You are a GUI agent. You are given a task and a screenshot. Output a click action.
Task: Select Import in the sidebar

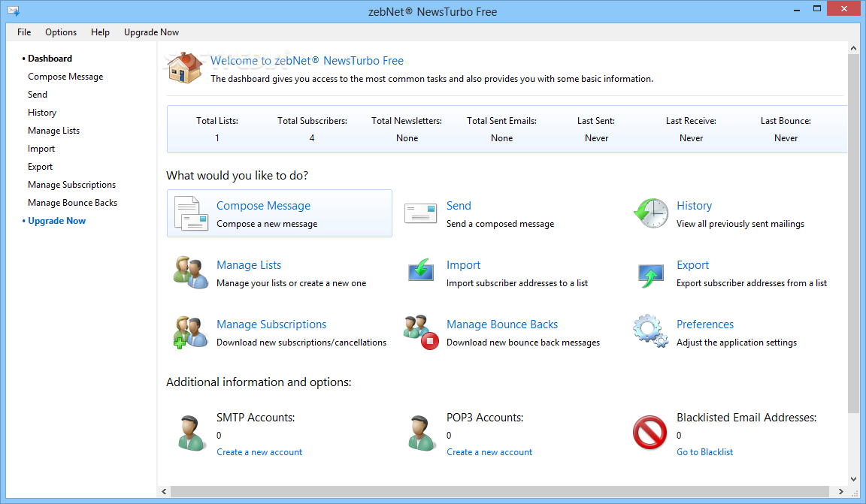(41, 149)
